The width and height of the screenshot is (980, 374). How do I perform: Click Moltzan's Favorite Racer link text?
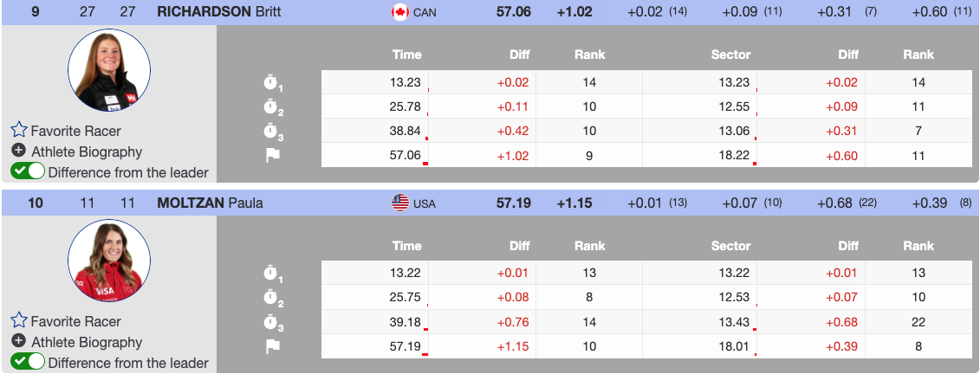click(x=75, y=321)
